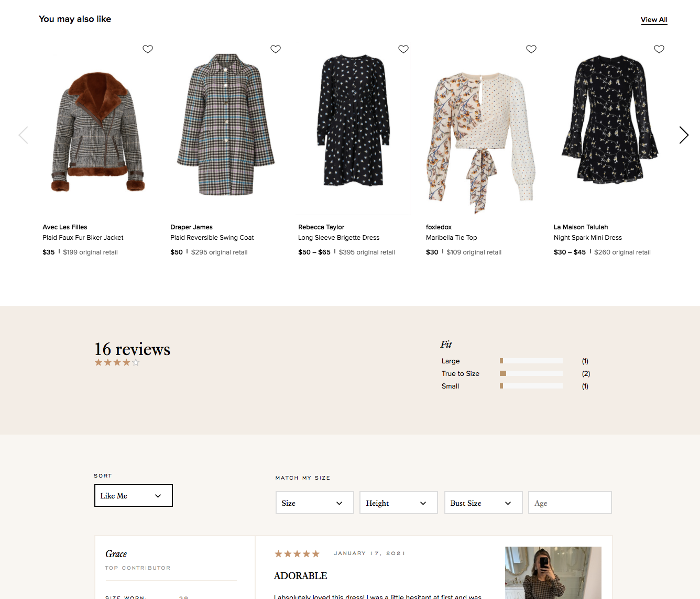Click heart icon for Maribella Tie Top
The width and height of the screenshot is (700, 599).
click(531, 49)
